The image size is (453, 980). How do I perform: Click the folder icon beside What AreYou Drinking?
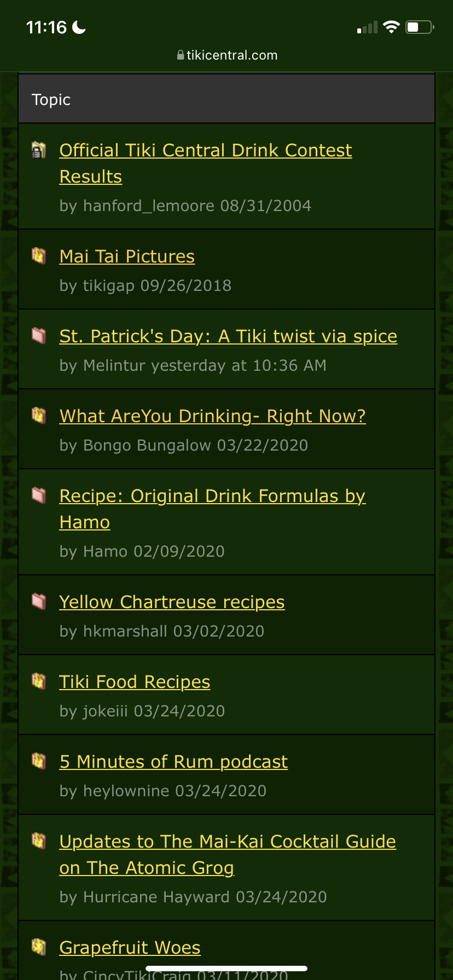(x=38, y=415)
